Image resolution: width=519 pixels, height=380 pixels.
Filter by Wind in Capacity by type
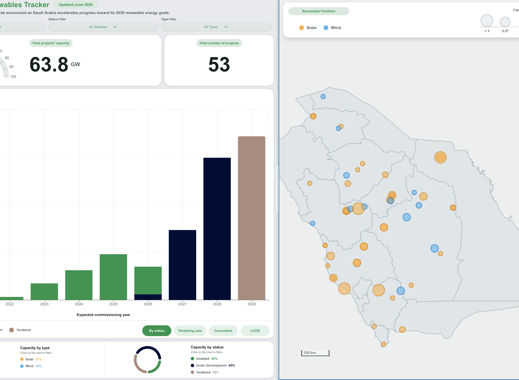31,366
